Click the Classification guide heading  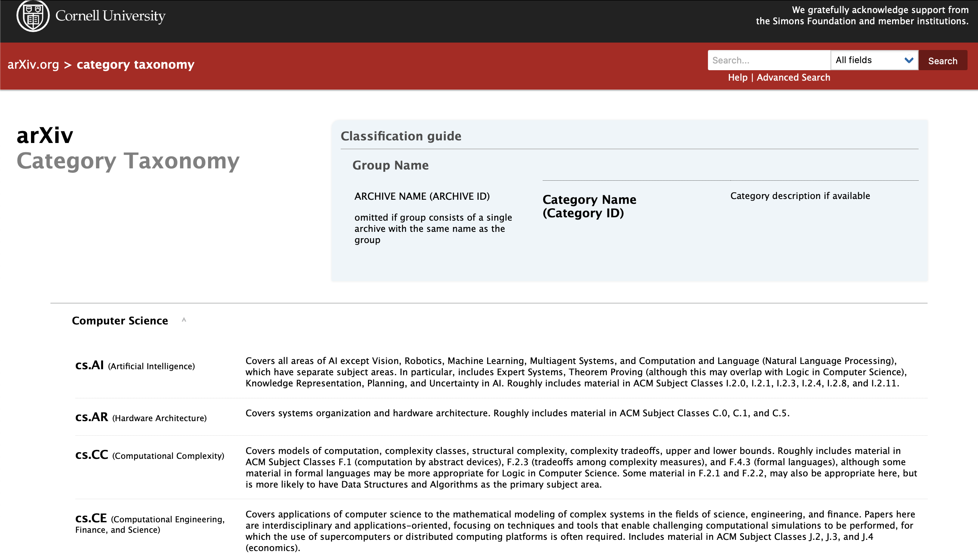(x=400, y=136)
